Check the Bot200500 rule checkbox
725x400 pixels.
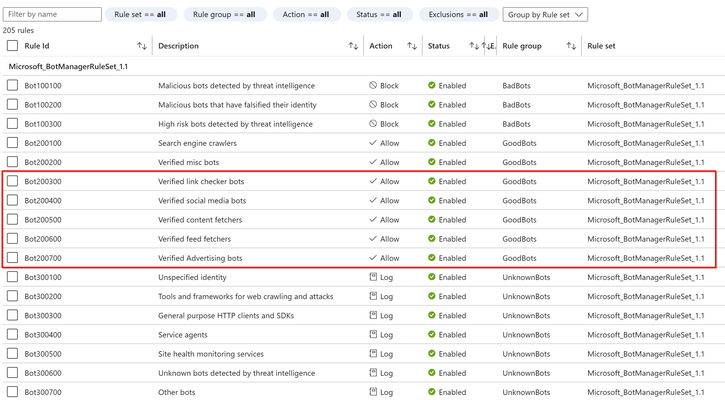(12, 219)
